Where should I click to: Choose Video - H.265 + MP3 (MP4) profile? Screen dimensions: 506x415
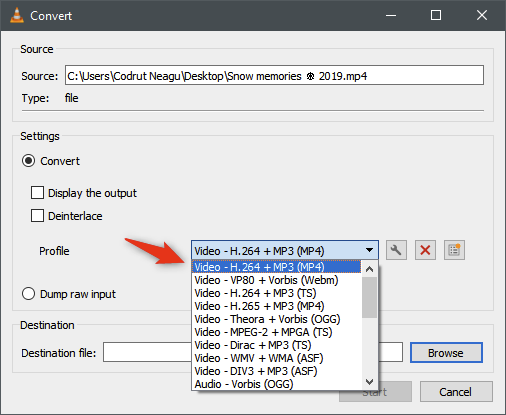coord(276,306)
